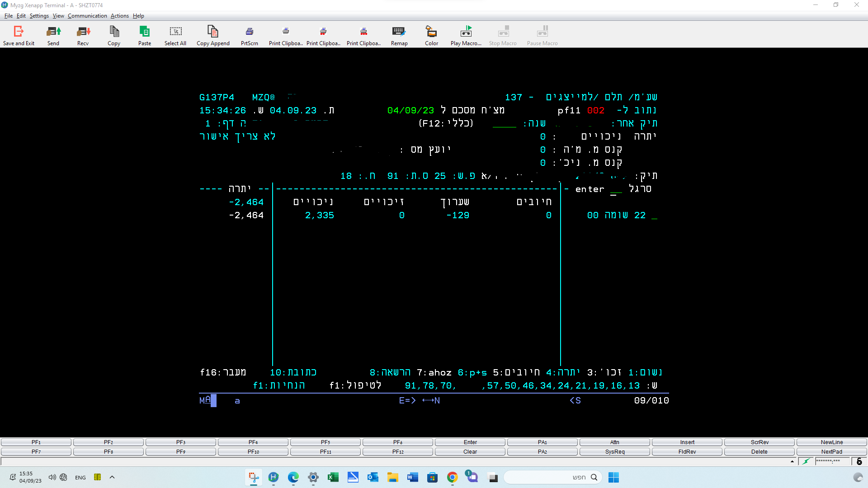This screenshot has width=868, height=488.
Task: Open the Actions menu
Action: [x=119, y=16]
